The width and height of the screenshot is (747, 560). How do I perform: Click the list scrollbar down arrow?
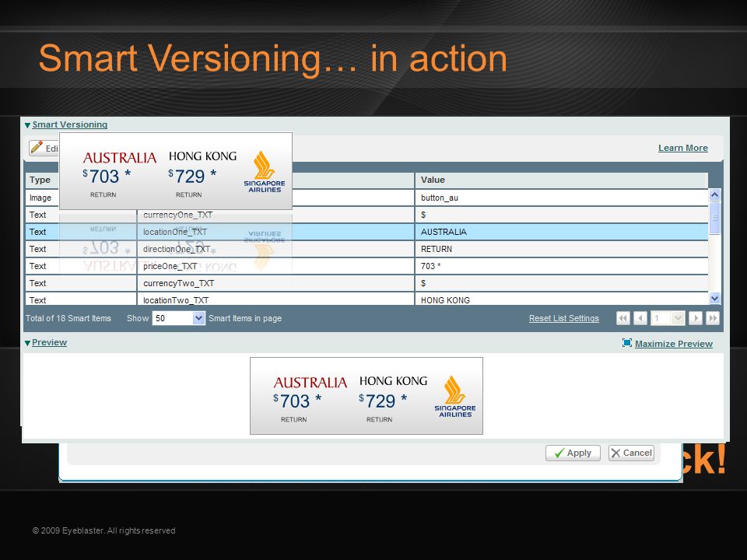714,299
